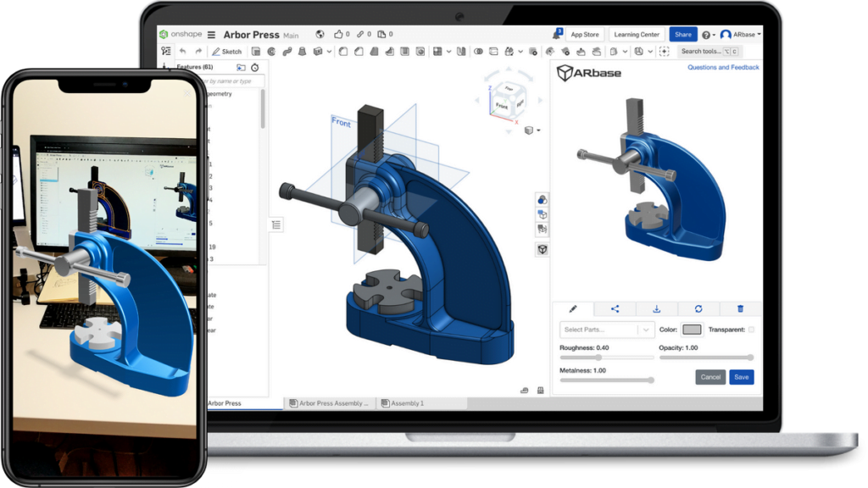Screen dimensions: 868x488
Task: Cancel the ARbase appearance edits
Action: [710, 377]
